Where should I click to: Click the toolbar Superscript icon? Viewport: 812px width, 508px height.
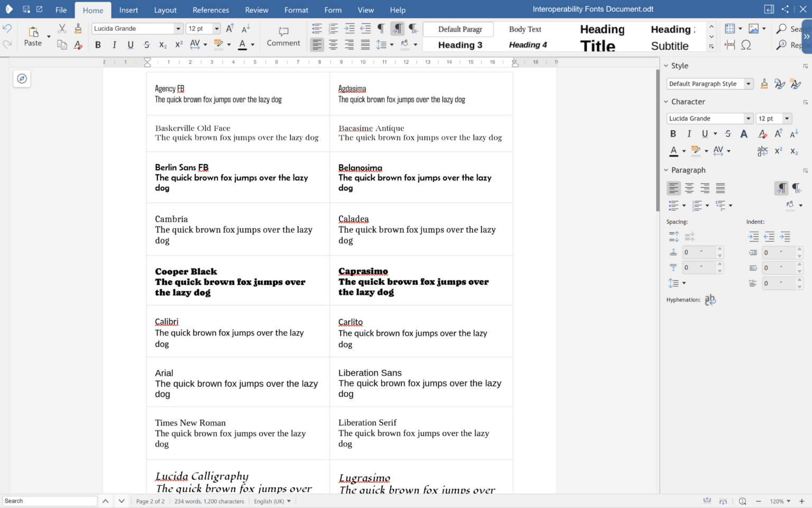[x=179, y=45]
